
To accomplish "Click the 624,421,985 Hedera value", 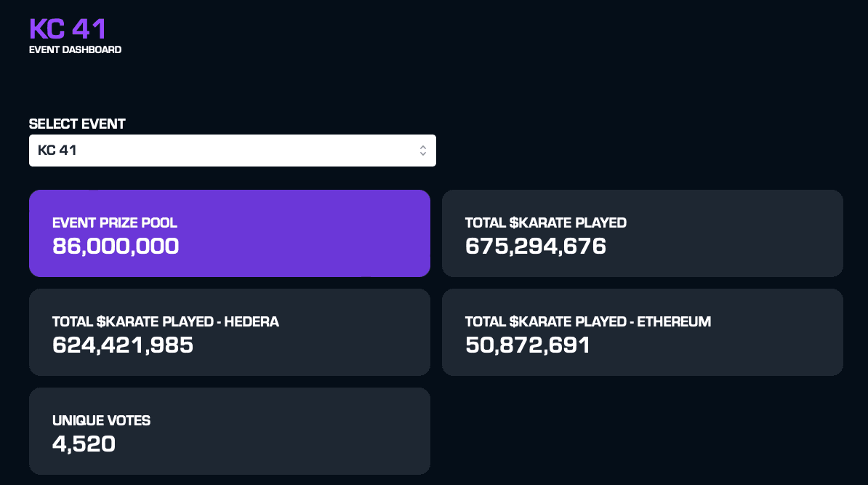I will coord(122,345).
